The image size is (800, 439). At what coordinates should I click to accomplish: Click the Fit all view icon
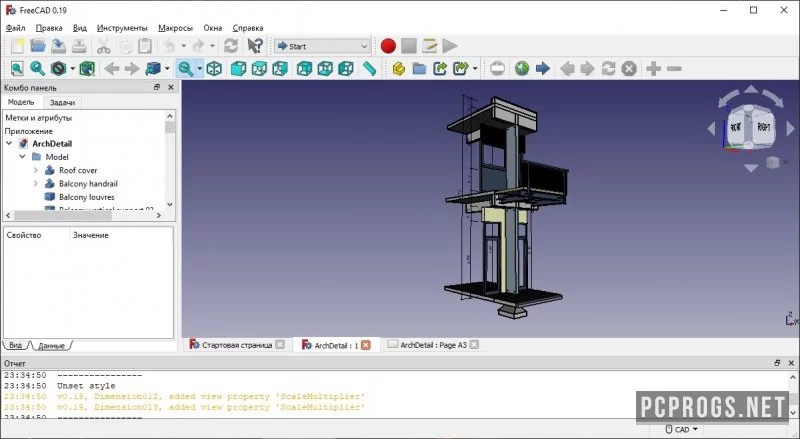click(17, 68)
